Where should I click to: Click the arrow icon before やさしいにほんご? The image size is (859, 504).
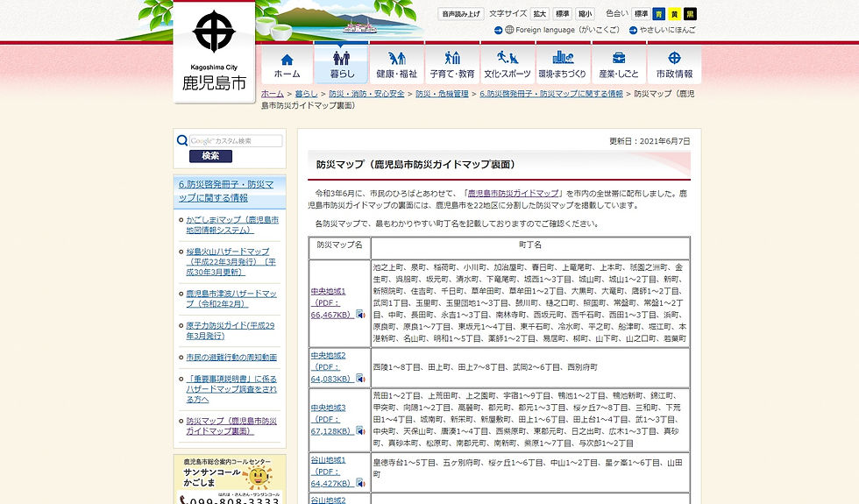tap(633, 30)
